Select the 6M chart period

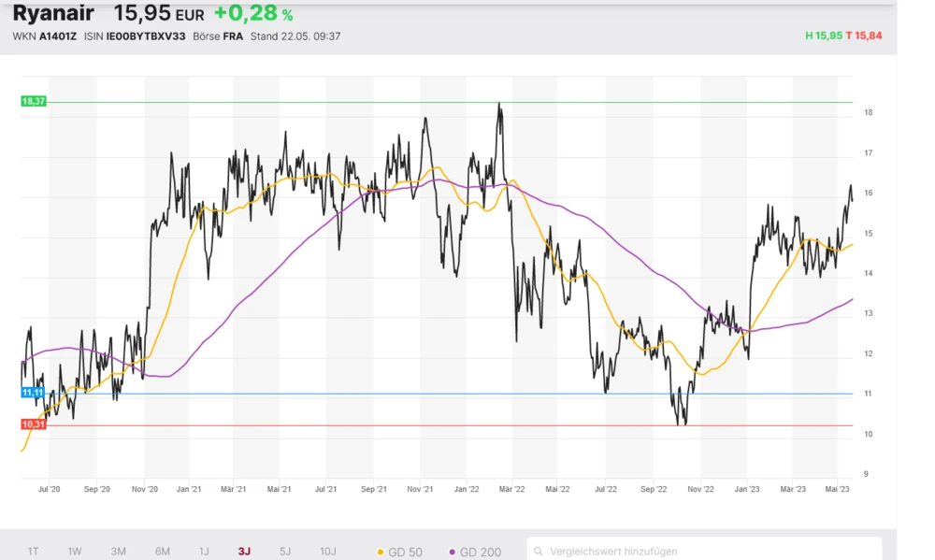click(162, 552)
